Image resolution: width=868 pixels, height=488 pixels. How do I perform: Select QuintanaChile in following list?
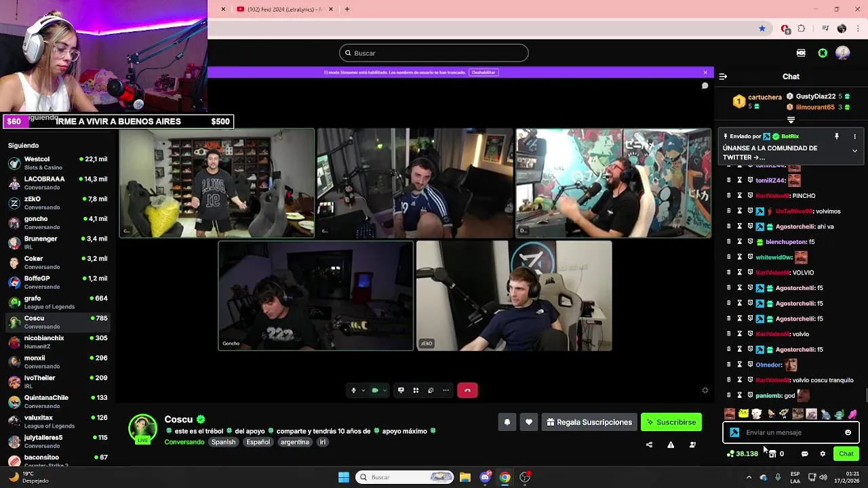pos(58,401)
